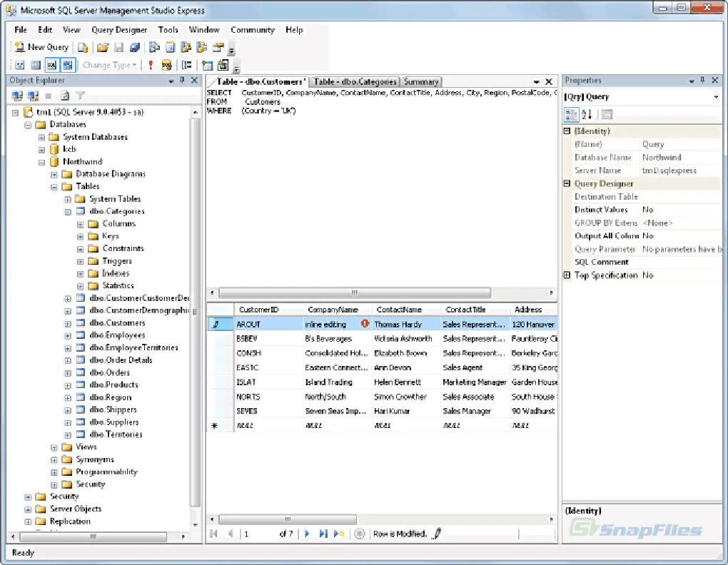Toggle the Show Criteria Pane button
This screenshot has height=565, width=728.
click(36, 65)
